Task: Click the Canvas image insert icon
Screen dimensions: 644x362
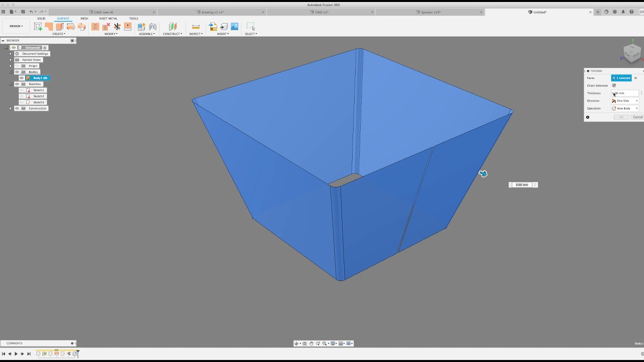Action: click(x=234, y=27)
